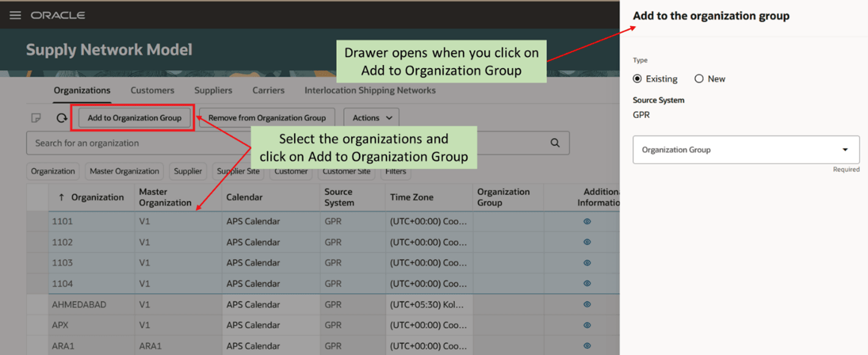Switch to the Customers tab
Screen dimensions: 868x355
[152, 90]
